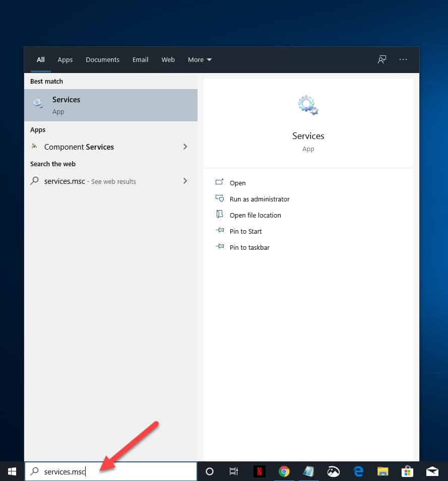448x481 pixels.
Task: Open File Explorer taskbar icon
Action: (383, 471)
